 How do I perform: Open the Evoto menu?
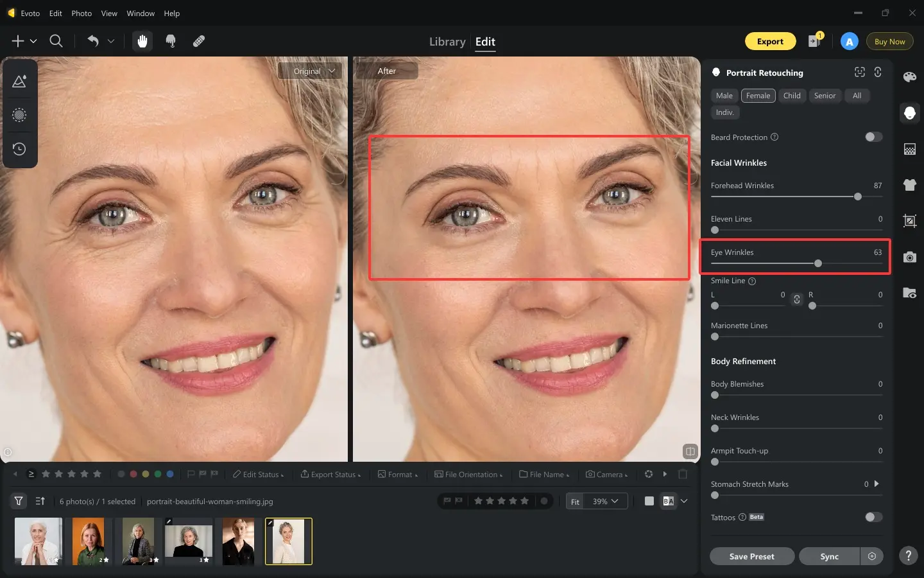30,13
